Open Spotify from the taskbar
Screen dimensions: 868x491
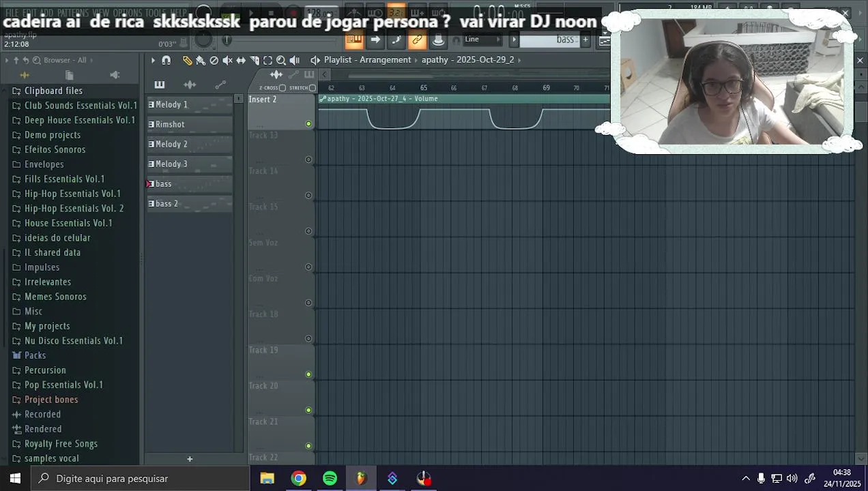click(x=330, y=478)
